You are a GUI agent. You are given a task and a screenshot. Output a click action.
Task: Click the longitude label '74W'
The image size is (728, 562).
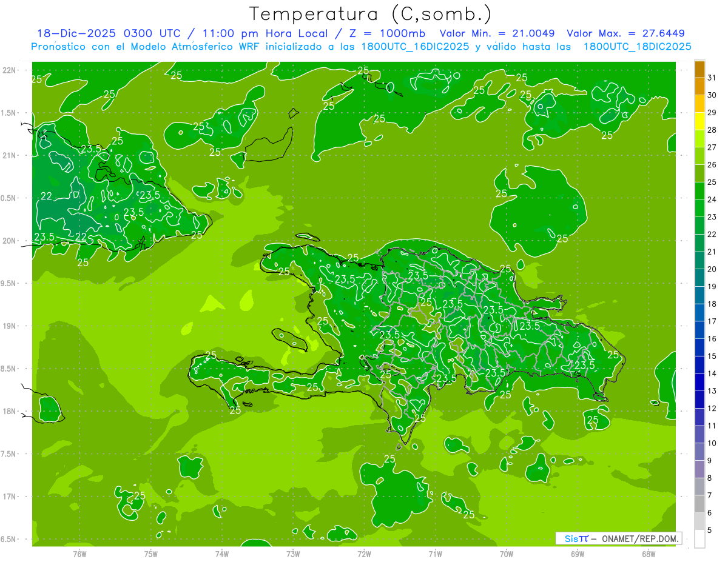coord(222,554)
